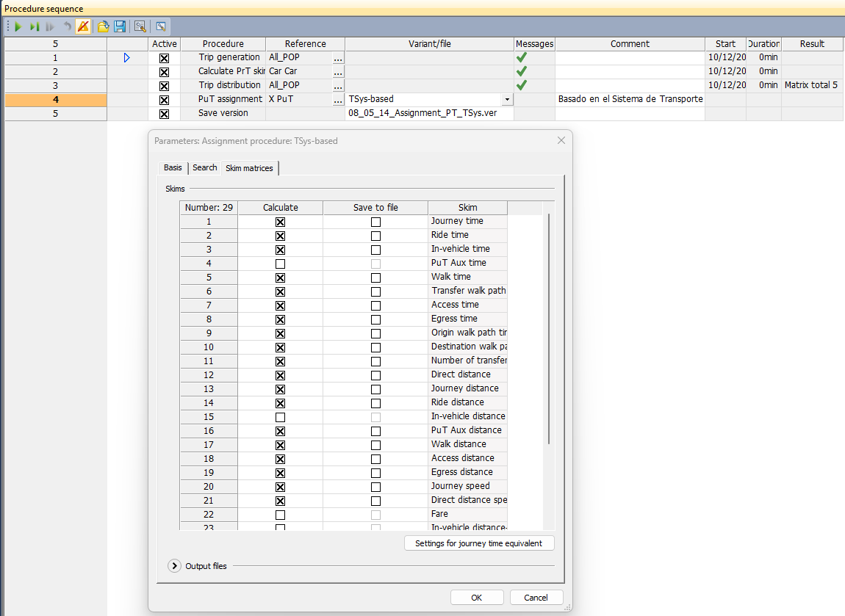Viewport: 845px width, 616px height.
Task: Click the Save version file name cell
Action: [429, 113]
